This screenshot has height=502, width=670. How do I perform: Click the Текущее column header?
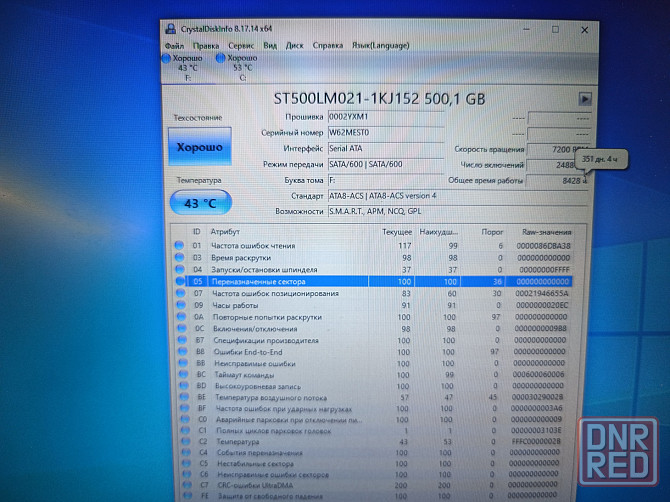(x=397, y=232)
